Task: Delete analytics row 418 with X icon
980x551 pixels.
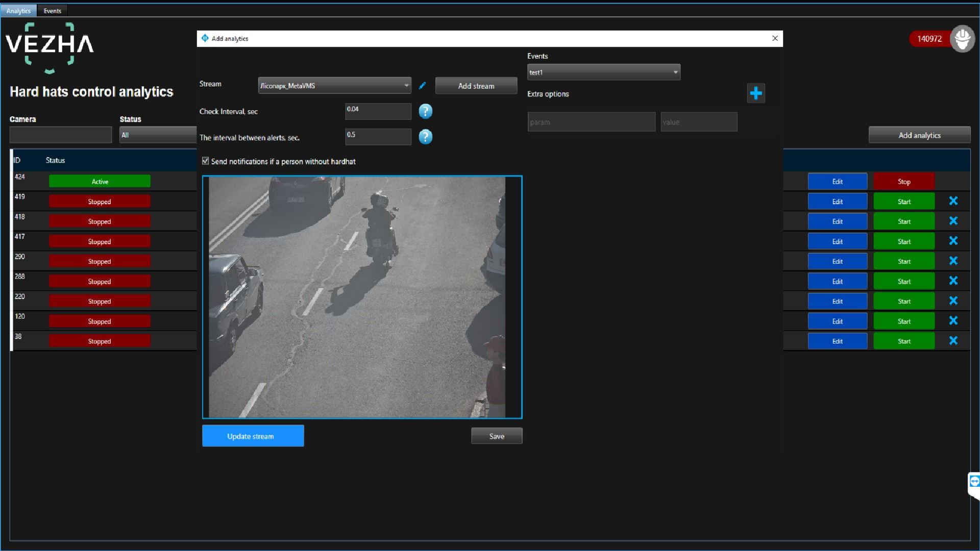Action: pyautogui.click(x=953, y=221)
